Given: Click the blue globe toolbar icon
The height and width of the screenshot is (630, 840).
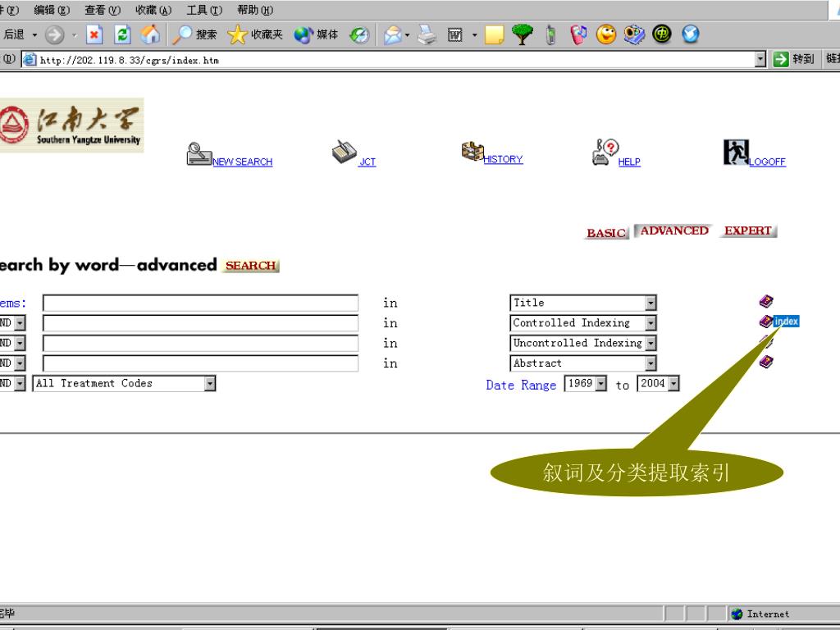Looking at the screenshot, I should click(691, 34).
